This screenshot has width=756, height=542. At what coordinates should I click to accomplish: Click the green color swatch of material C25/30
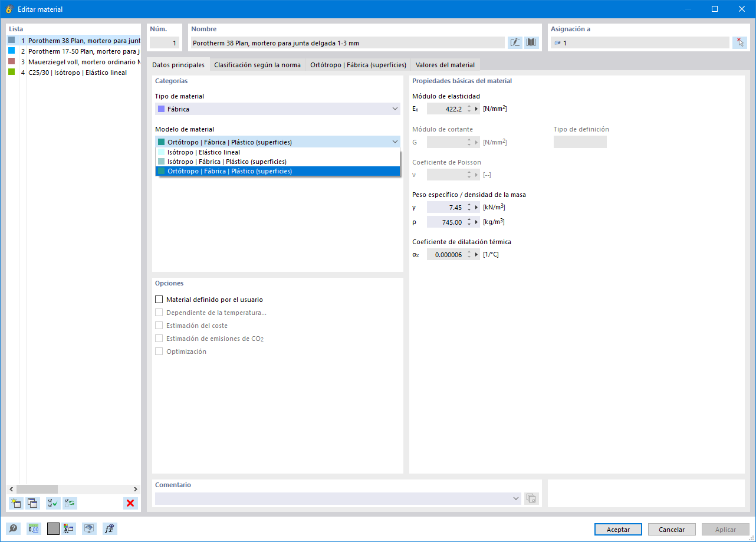[12, 72]
